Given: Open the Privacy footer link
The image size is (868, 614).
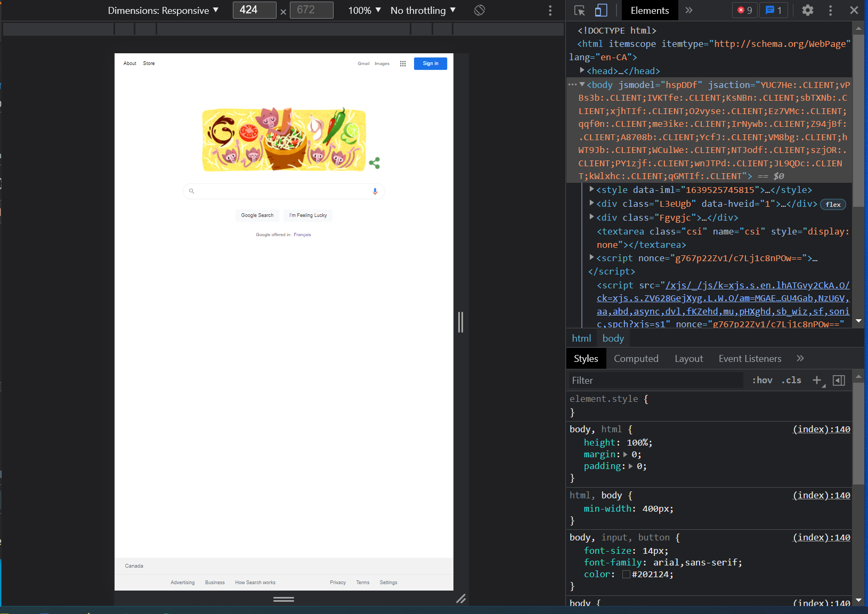Looking at the screenshot, I should pyautogui.click(x=338, y=583).
